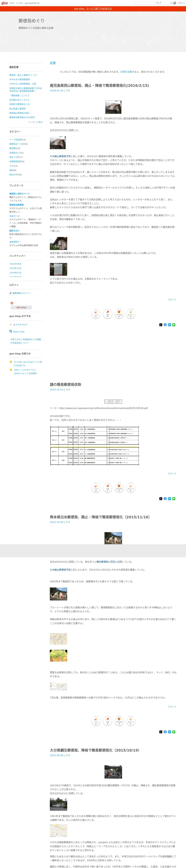The image size is (186, 868).
Task: Open the 九州廃止郵便局予定 link in the 西山郵便局 post
Action: (x=60, y=156)
